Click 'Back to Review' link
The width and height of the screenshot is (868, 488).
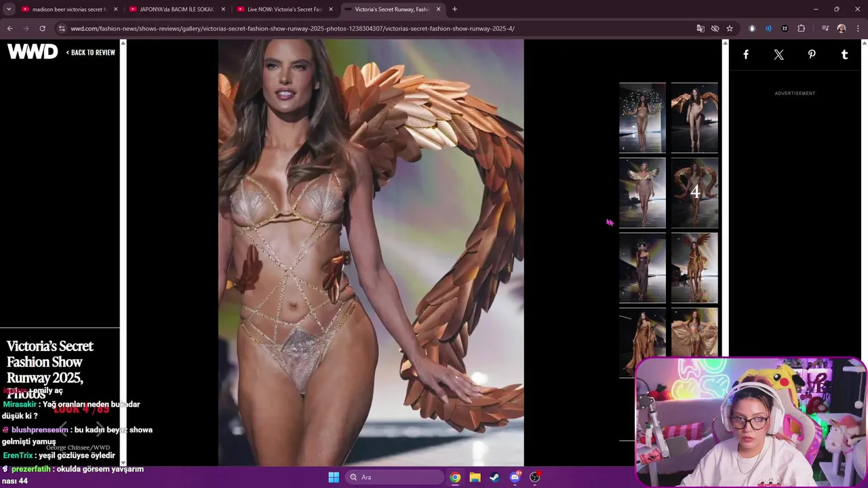click(91, 52)
